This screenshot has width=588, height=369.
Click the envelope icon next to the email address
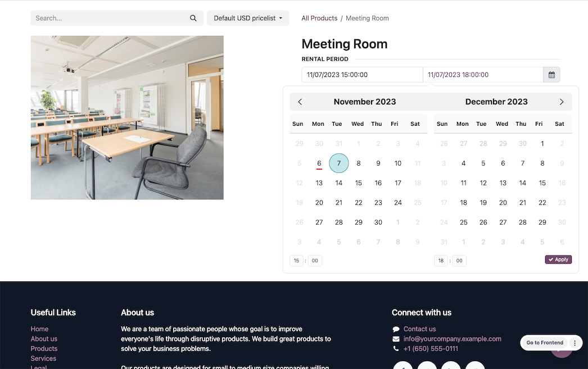(395, 339)
